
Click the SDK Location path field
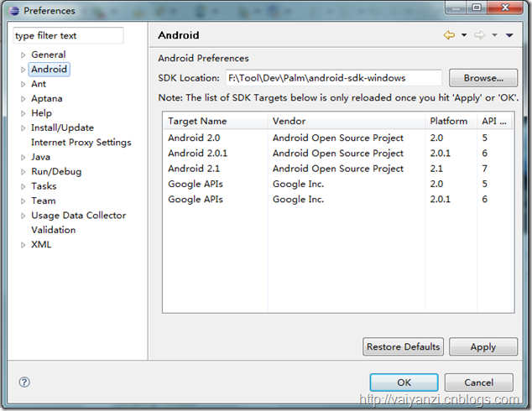tap(333, 78)
